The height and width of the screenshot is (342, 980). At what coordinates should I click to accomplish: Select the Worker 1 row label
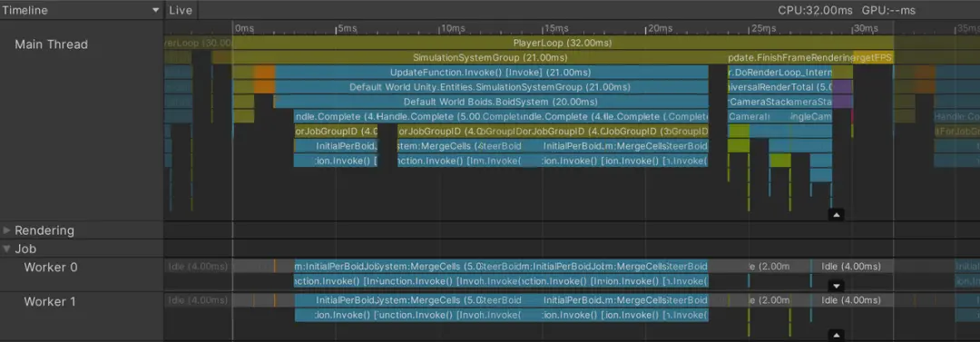49,301
